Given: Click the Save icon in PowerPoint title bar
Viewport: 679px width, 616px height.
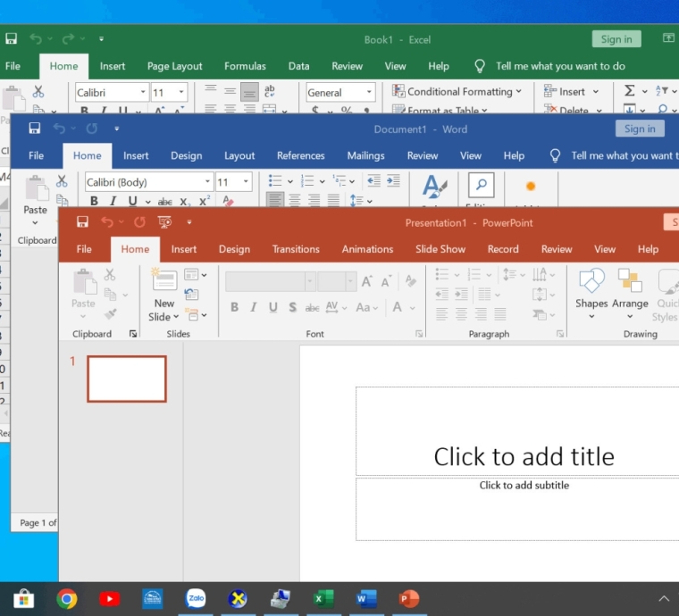Looking at the screenshot, I should (x=82, y=222).
